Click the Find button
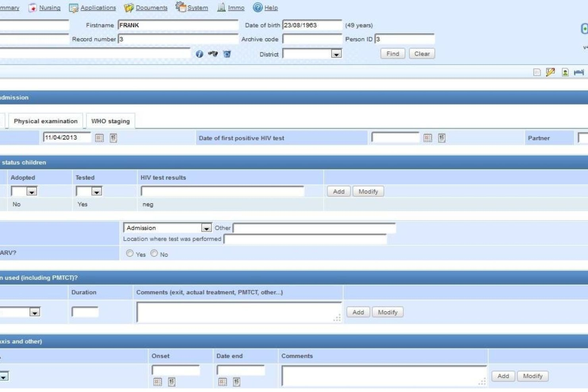The width and height of the screenshot is (588, 392). 393,54
